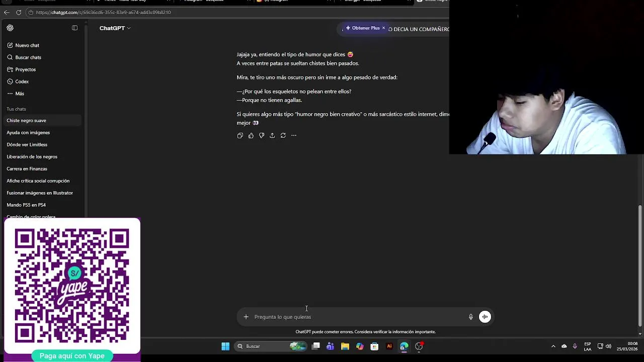644x362 pixels.
Task: Click the ChatGPT logo in the sidebar
Action: tap(10, 28)
